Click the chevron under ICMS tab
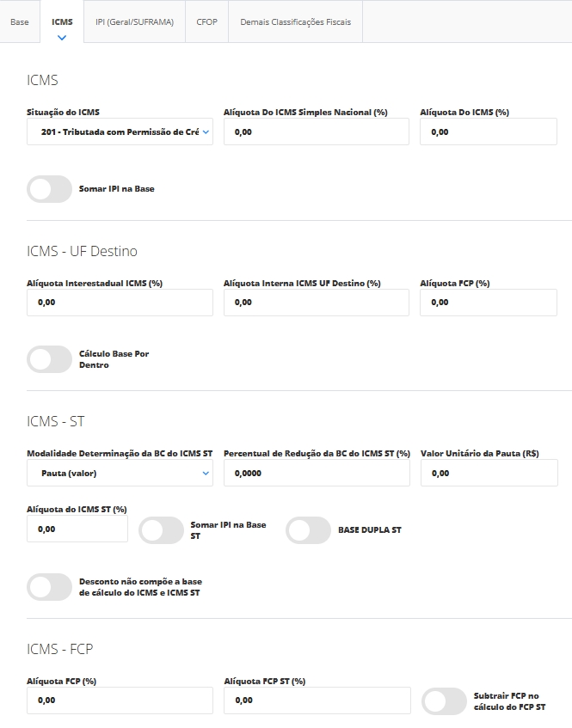The width and height of the screenshot is (572, 728). pos(62,38)
